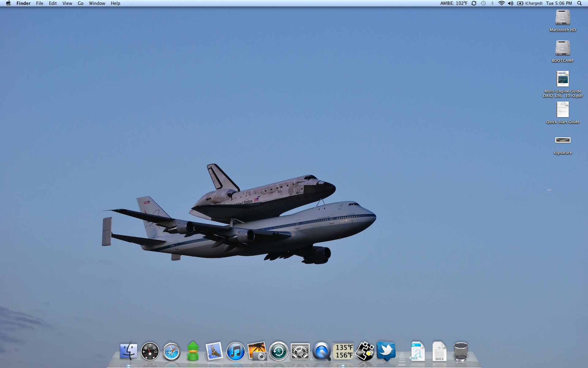Image resolution: width=588 pixels, height=368 pixels.
Task: Open Spotlight search magnifier
Action: pyautogui.click(x=579, y=3)
